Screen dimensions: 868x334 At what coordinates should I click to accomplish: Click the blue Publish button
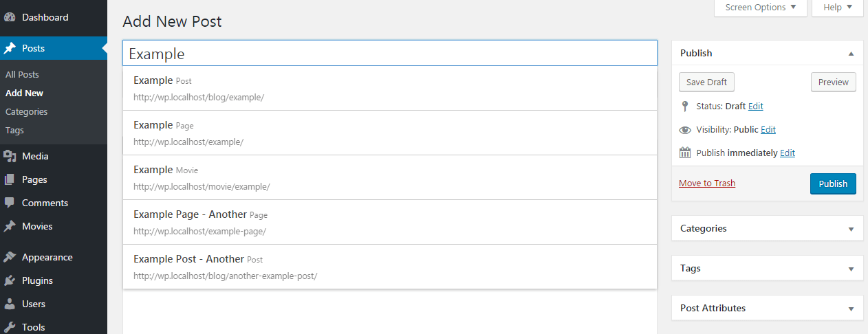tap(833, 183)
